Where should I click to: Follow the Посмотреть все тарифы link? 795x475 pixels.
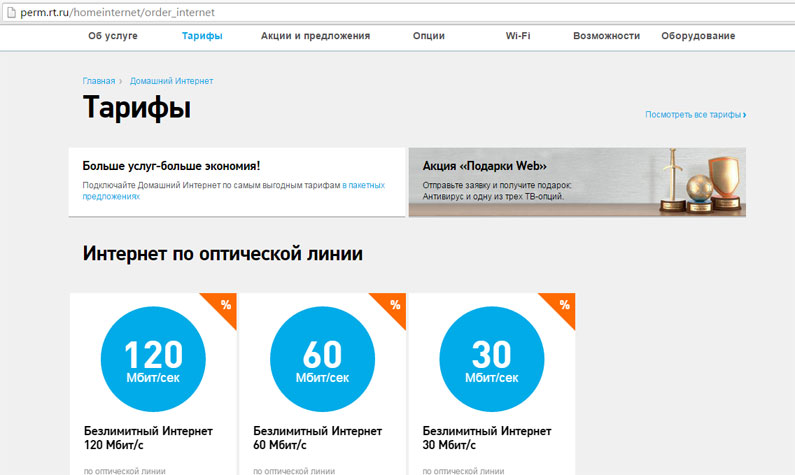tap(695, 115)
